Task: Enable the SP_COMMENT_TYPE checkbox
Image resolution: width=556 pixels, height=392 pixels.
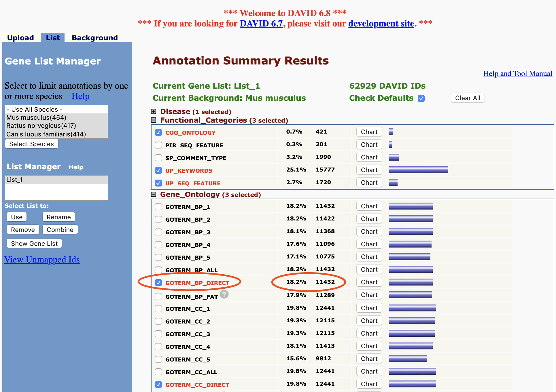Action: (158, 158)
